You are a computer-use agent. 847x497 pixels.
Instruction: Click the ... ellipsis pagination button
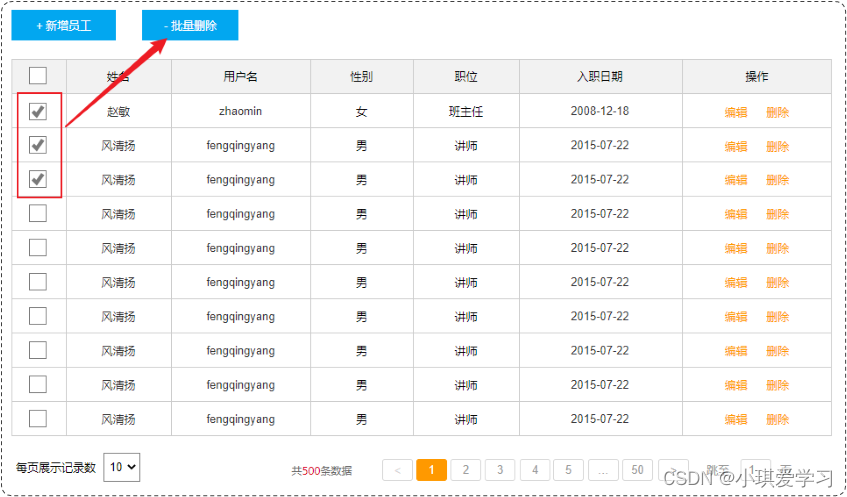[x=603, y=470]
